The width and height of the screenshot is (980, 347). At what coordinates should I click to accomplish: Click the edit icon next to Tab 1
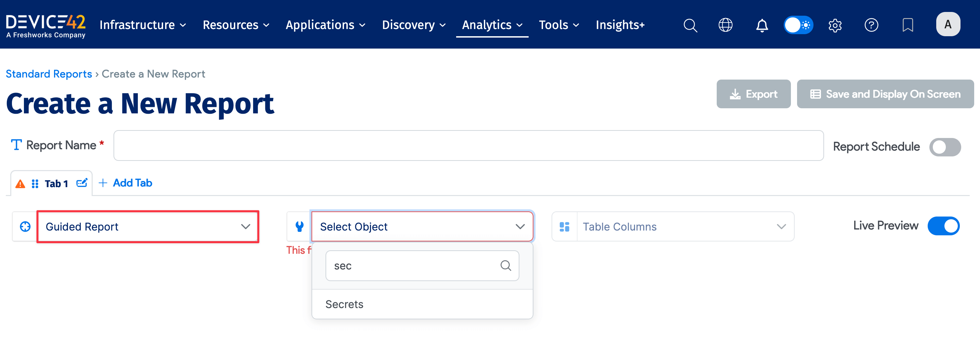pyautogui.click(x=82, y=183)
